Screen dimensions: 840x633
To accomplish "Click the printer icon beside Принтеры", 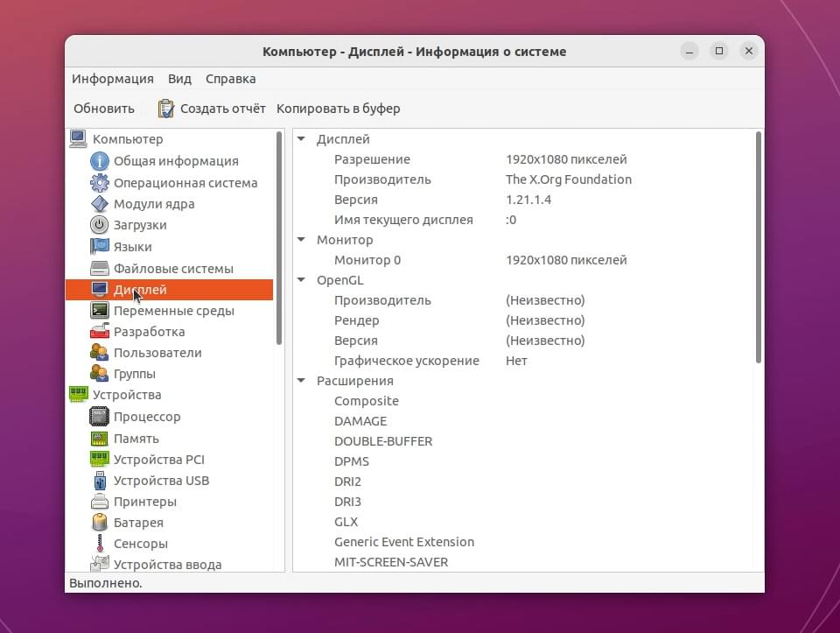I will (100, 502).
